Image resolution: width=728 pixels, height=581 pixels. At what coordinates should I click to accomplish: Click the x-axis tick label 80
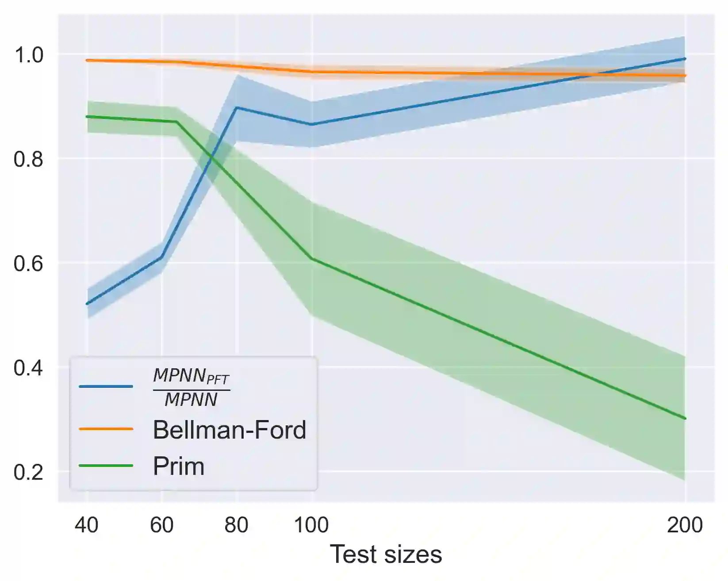pos(236,525)
